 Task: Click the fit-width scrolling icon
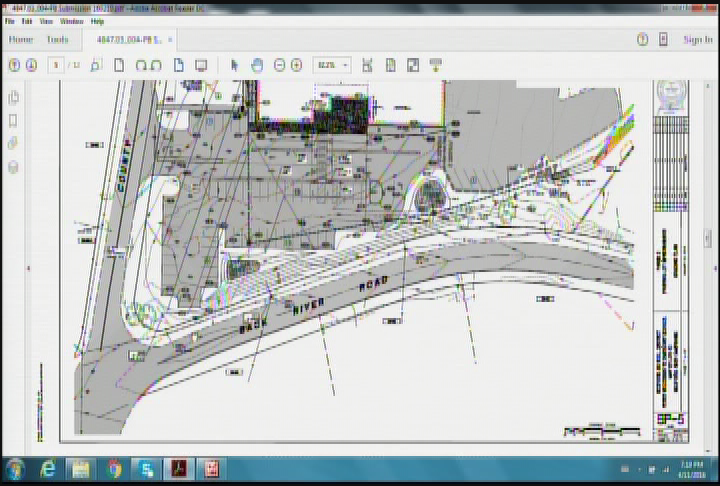click(367, 65)
